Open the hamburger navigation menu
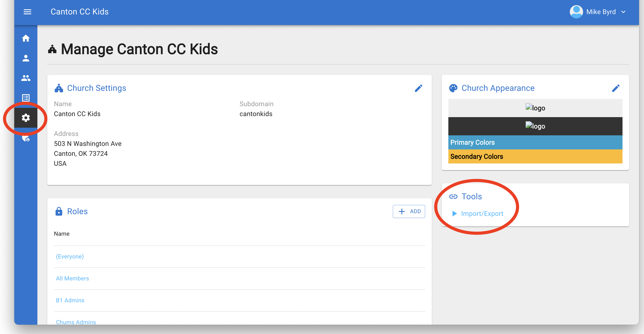The width and height of the screenshot is (644, 334). click(x=27, y=12)
